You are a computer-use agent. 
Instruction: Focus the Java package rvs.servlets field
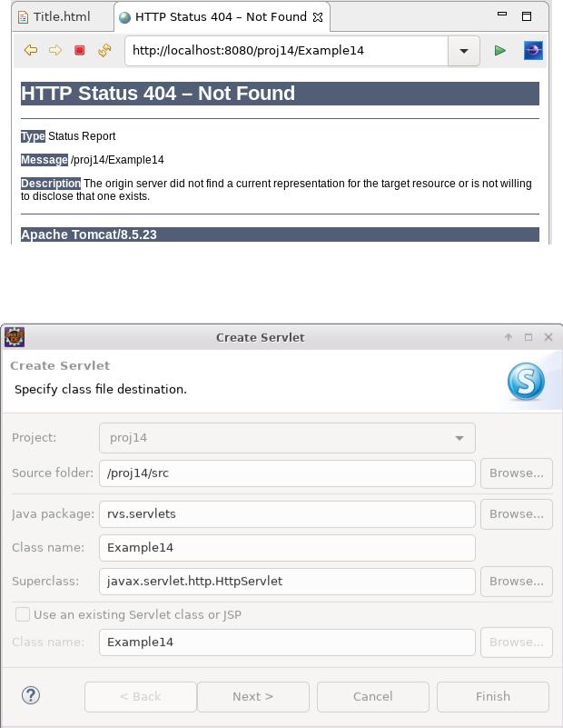287,514
